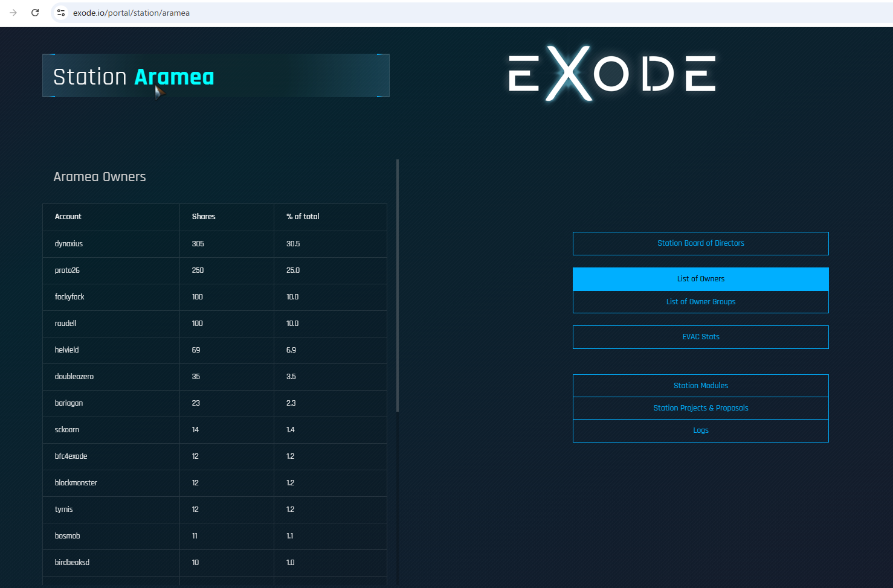The width and height of the screenshot is (893, 588).
Task: Reload the page with the refresh icon
Action: 35,13
